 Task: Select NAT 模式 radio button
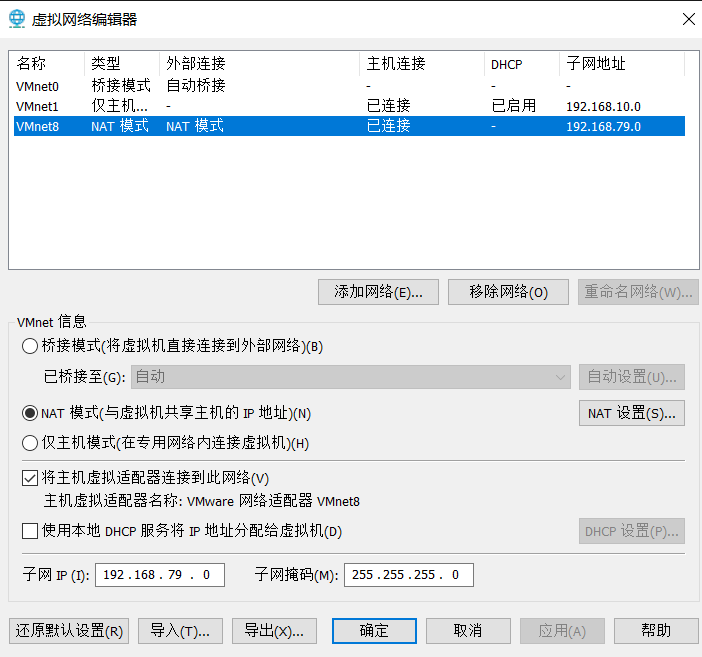click(x=30, y=413)
